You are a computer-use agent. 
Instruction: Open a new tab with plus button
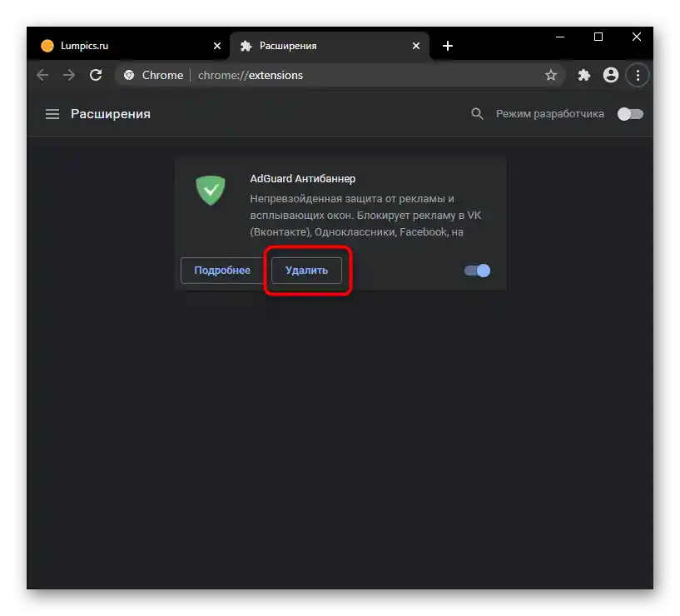pyautogui.click(x=448, y=46)
